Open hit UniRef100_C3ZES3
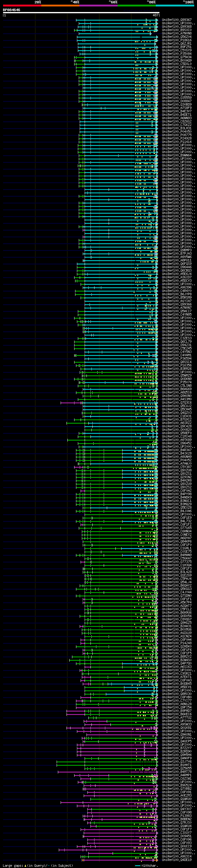This screenshot has width=197, height=868. point(177,338)
